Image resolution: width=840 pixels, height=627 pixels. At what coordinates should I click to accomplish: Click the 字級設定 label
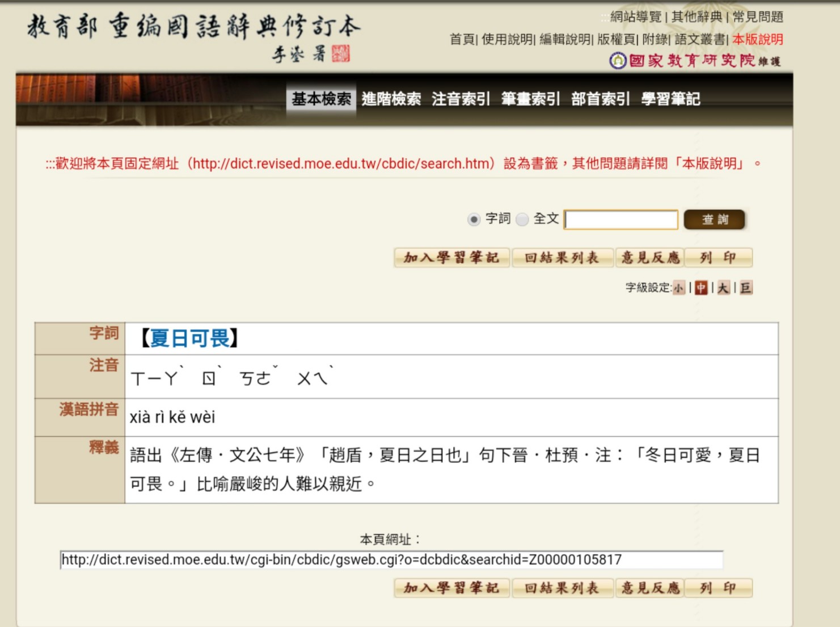pos(648,288)
